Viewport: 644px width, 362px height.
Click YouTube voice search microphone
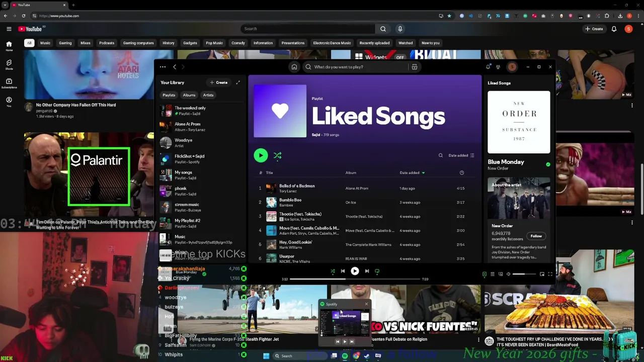pyautogui.click(x=400, y=29)
